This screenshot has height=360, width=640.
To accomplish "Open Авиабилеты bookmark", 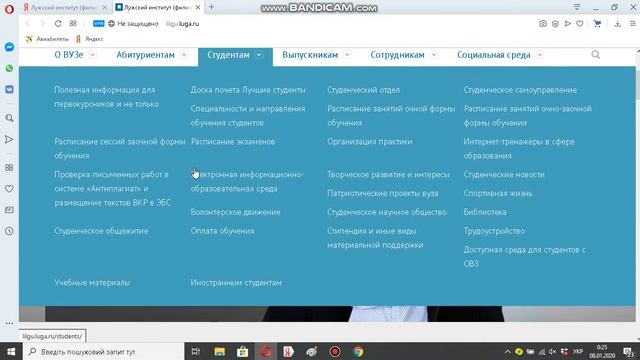I will click(47, 39).
